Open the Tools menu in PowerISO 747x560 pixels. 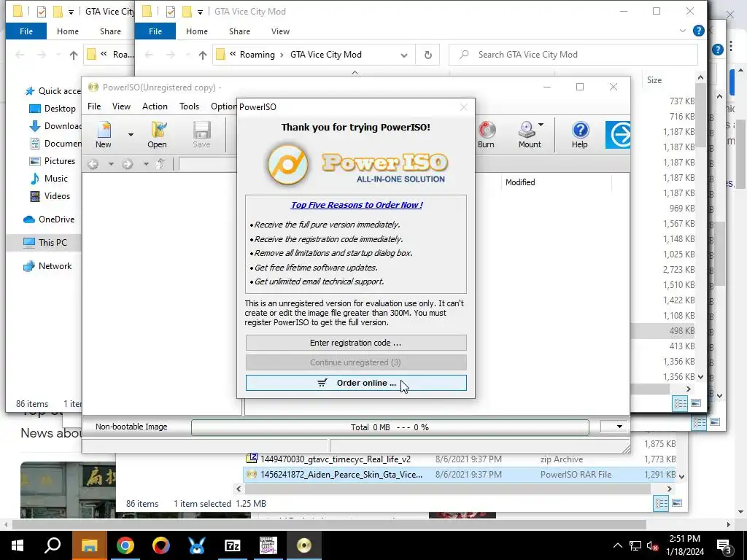tap(189, 106)
